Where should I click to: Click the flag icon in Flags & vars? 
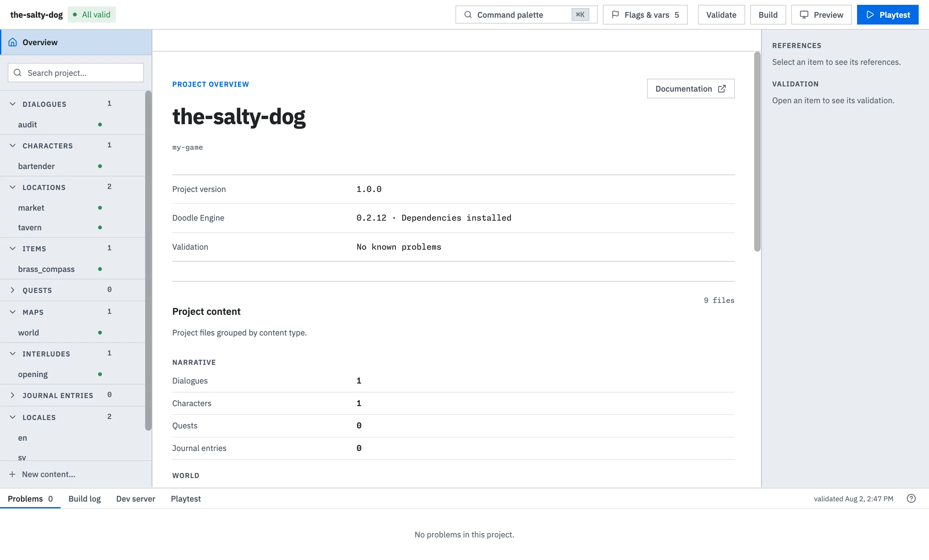tap(615, 15)
